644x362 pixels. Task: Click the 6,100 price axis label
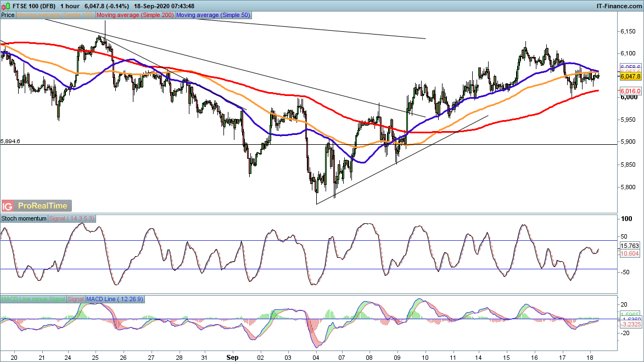pos(628,54)
